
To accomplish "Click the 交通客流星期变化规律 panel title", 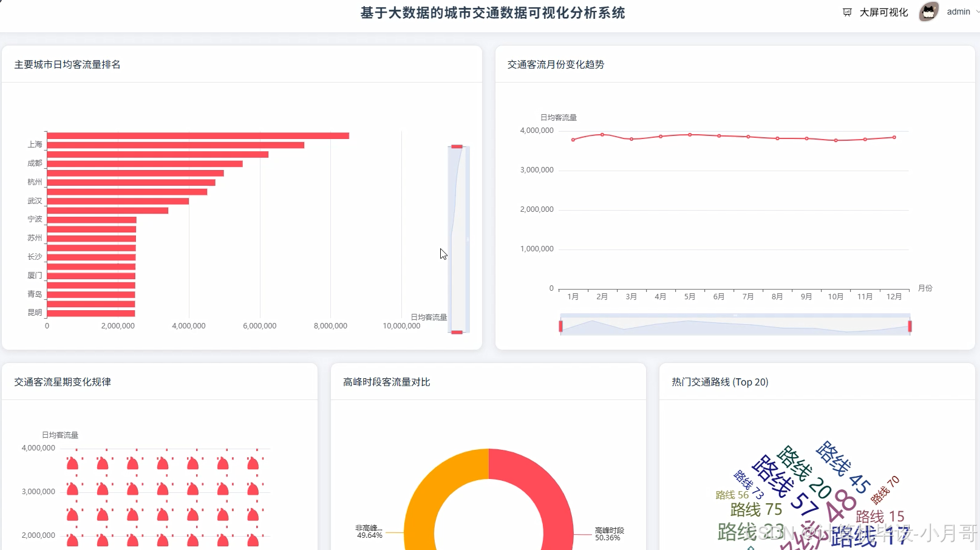I will click(63, 382).
